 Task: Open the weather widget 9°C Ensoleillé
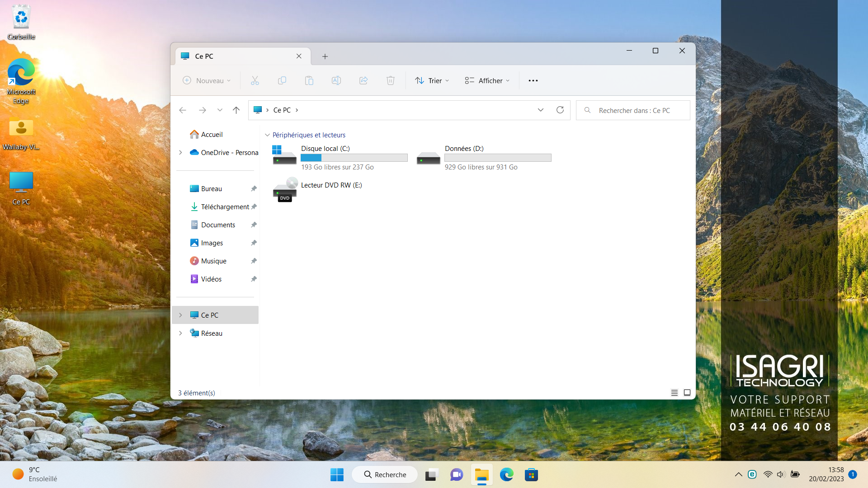pos(35,474)
